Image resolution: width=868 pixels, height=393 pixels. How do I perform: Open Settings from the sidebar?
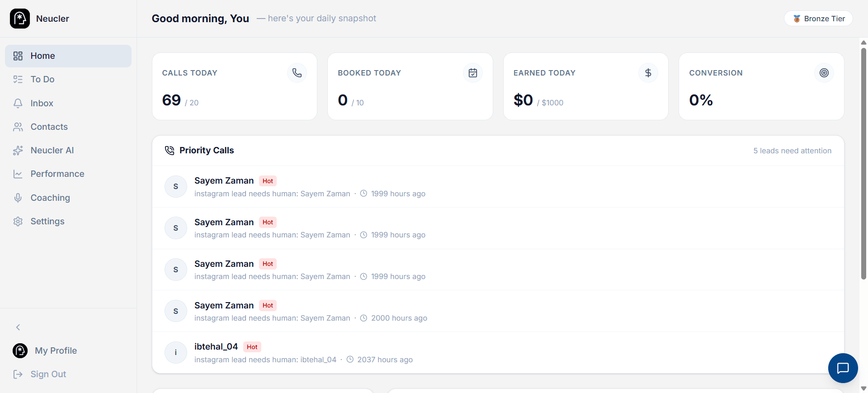pyautogui.click(x=68, y=222)
